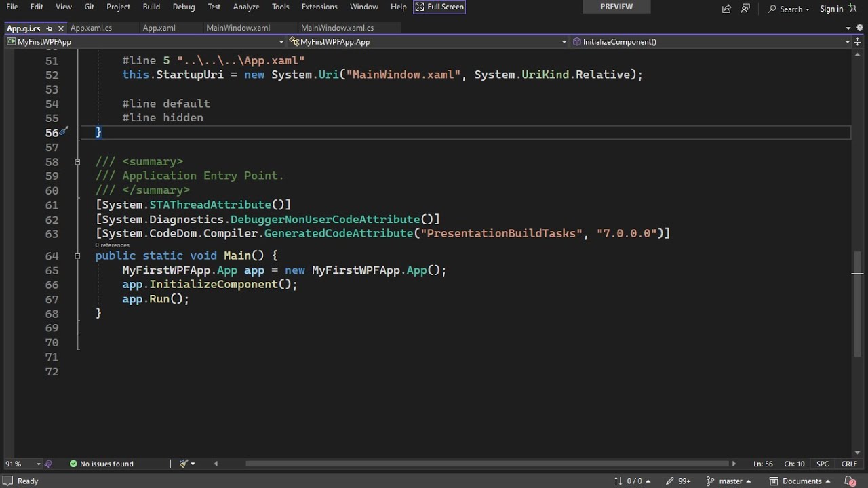
Task: Open the Extensions menu
Action: coord(319,7)
